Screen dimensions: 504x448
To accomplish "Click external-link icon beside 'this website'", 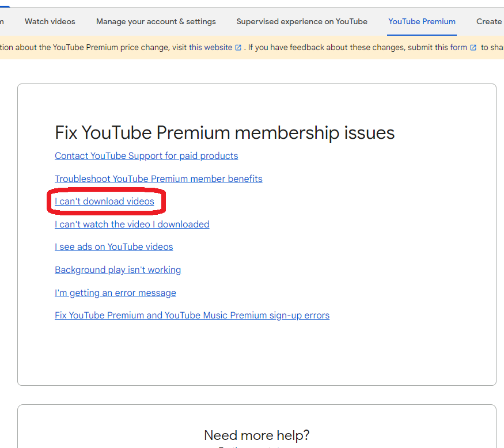I will [x=238, y=48].
